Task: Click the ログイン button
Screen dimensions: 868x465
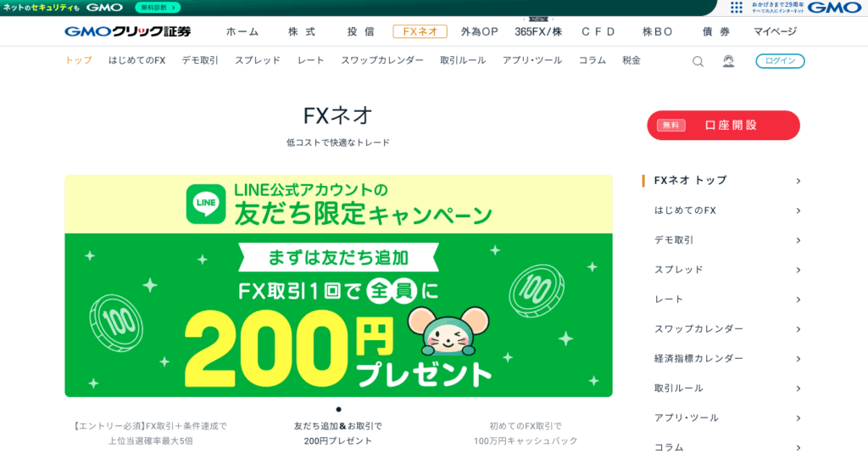Action: pos(780,61)
